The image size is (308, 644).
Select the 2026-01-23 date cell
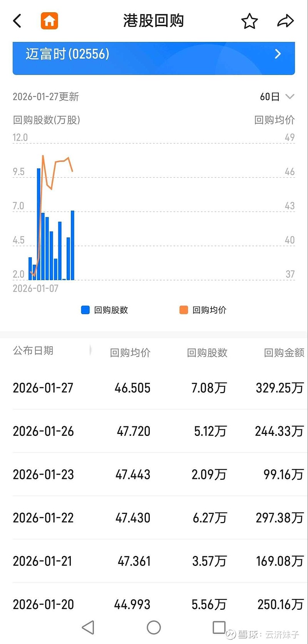pos(43,474)
